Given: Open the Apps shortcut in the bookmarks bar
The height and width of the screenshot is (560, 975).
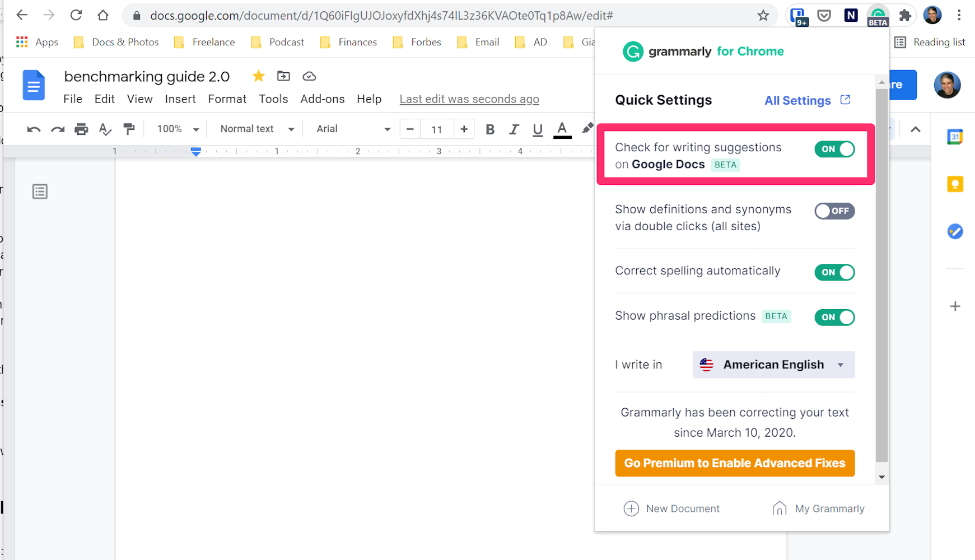Looking at the screenshot, I should pos(37,42).
